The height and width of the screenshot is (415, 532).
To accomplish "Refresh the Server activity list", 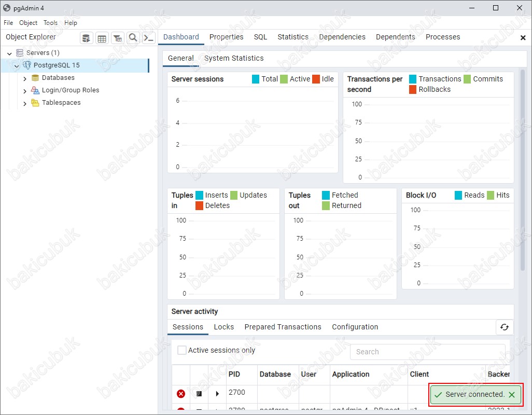I will coord(505,327).
